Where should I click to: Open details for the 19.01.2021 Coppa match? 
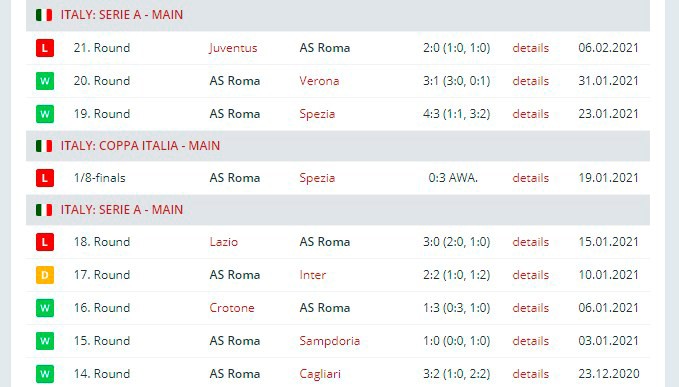530,178
